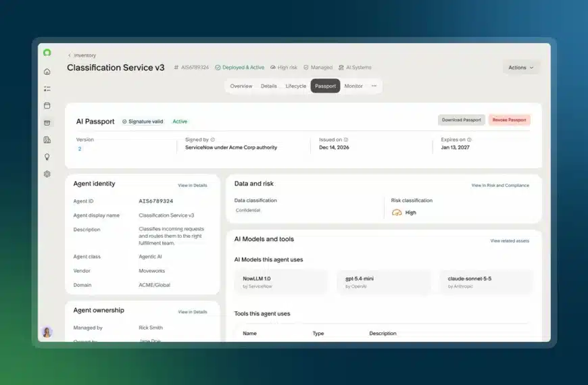Click the Jan 13, 2027 expiry date

456,147
